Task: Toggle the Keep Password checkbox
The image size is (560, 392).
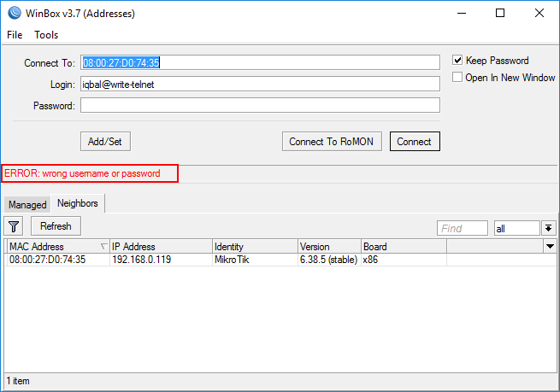Action: click(x=457, y=60)
